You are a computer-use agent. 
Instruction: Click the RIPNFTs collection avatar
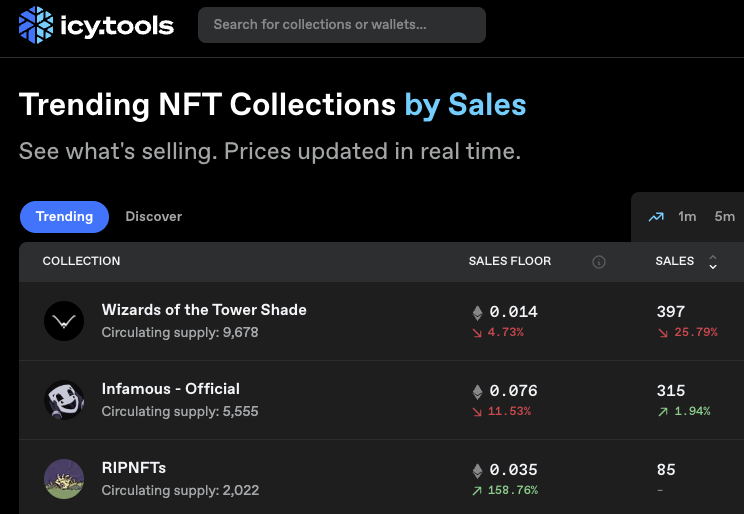[64, 479]
